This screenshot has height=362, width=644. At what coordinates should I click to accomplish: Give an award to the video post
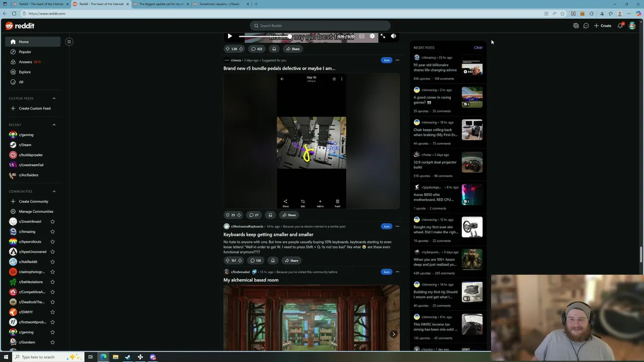point(274,49)
